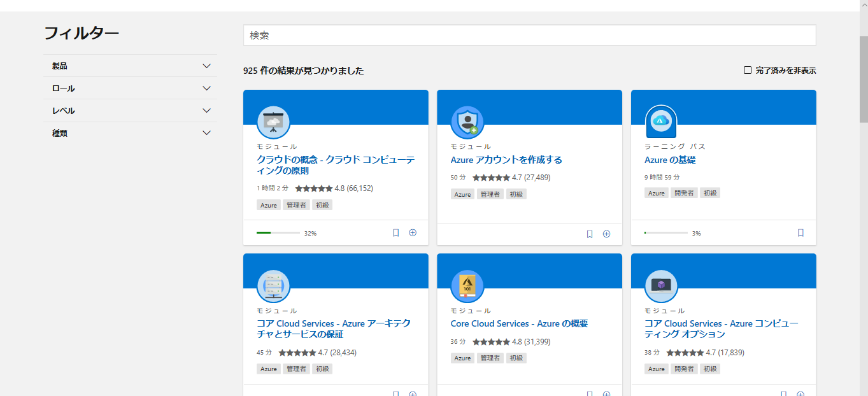Open Core Cloud Services - Azure の概要 module

click(519, 323)
